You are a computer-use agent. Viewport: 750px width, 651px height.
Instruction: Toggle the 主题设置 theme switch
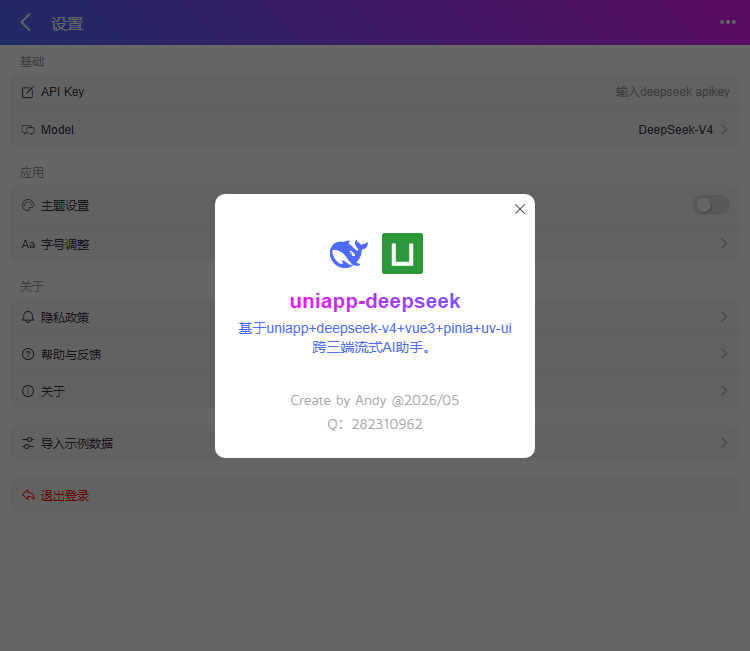click(711, 205)
